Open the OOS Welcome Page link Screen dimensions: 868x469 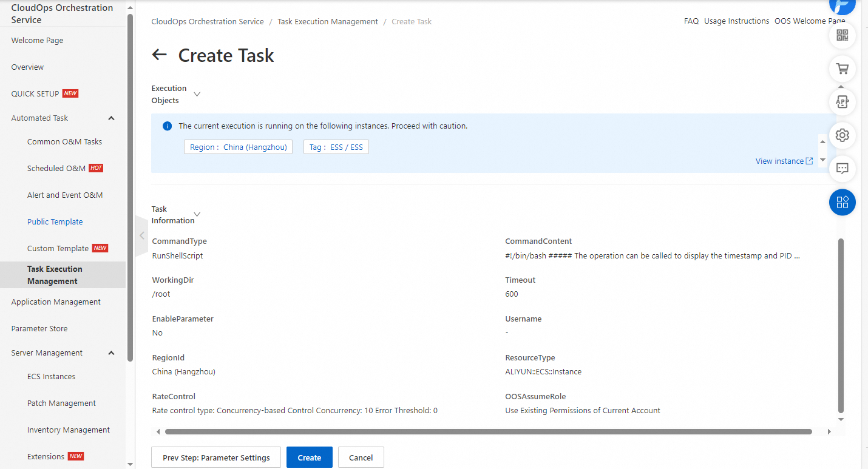(x=810, y=21)
